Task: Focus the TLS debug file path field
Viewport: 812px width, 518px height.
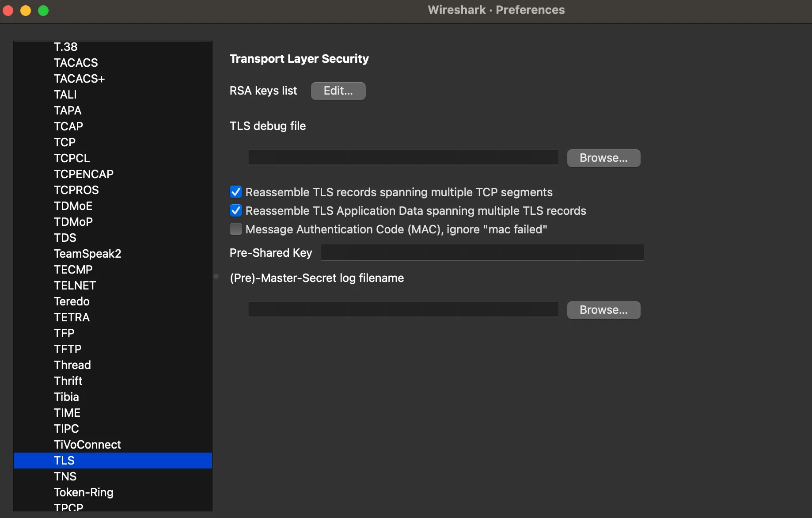Action: (x=403, y=158)
